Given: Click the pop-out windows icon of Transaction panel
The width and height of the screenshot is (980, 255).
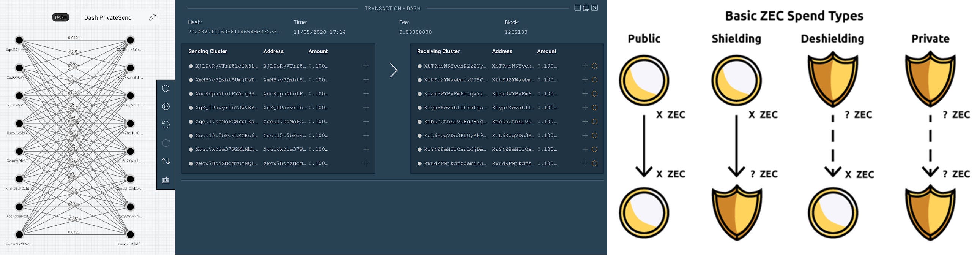Looking at the screenshot, I should (586, 8).
